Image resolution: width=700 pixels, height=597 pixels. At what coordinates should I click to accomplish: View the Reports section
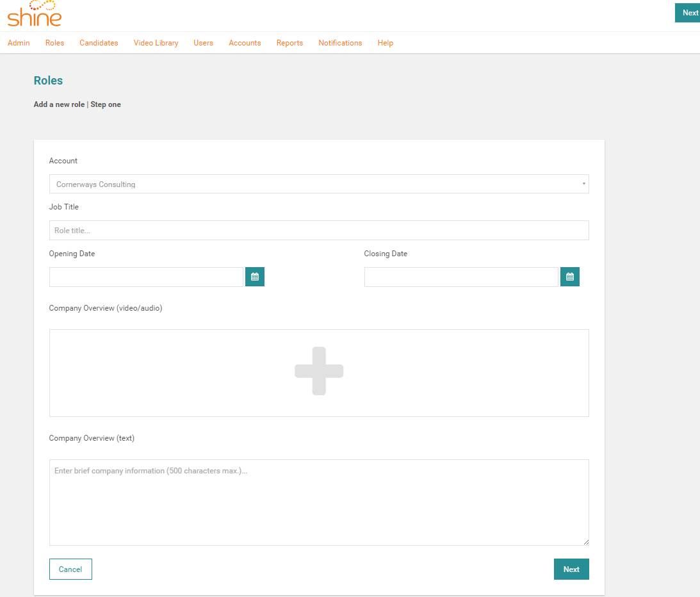click(289, 43)
